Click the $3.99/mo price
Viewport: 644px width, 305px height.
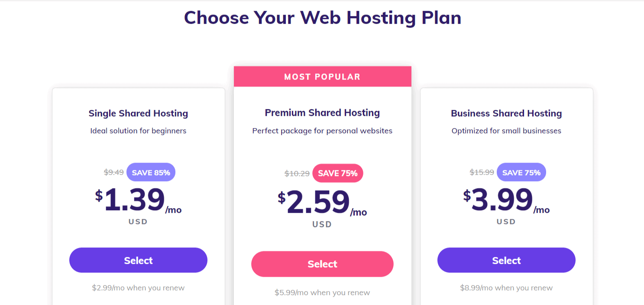506,200
